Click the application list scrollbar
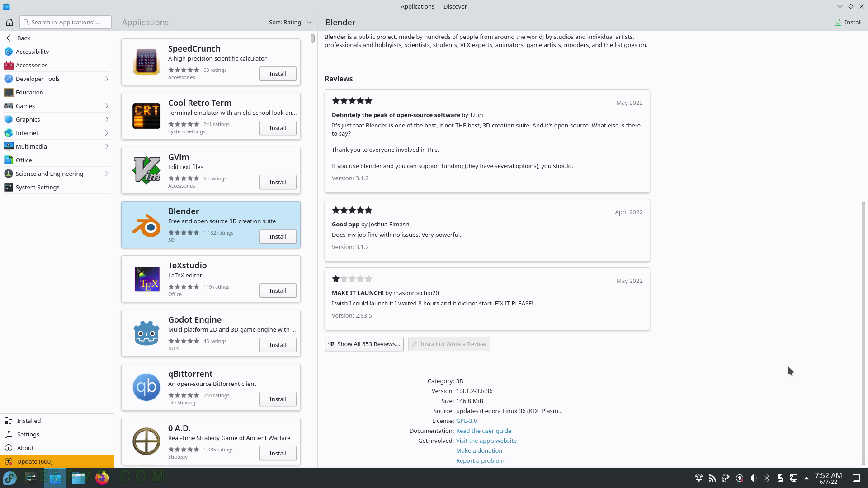This screenshot has width=868, height=488. pyautogui.click(x=313, y=38)
